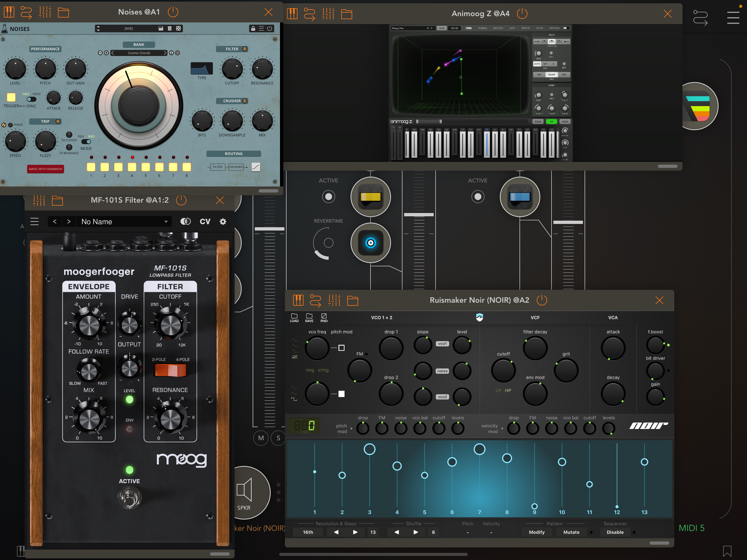Open routing icon in Animoog Z titlebar
The image size is (747, 560).
pos(309,14)
